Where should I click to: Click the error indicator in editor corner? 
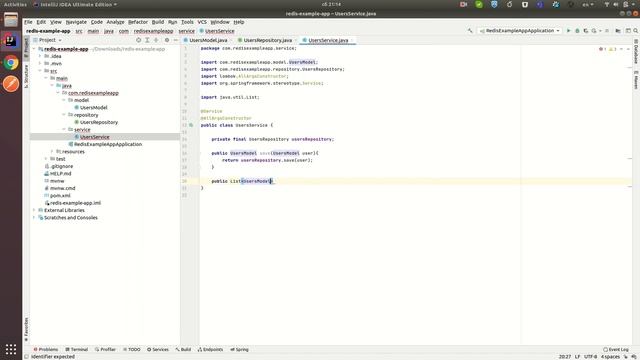602,49
